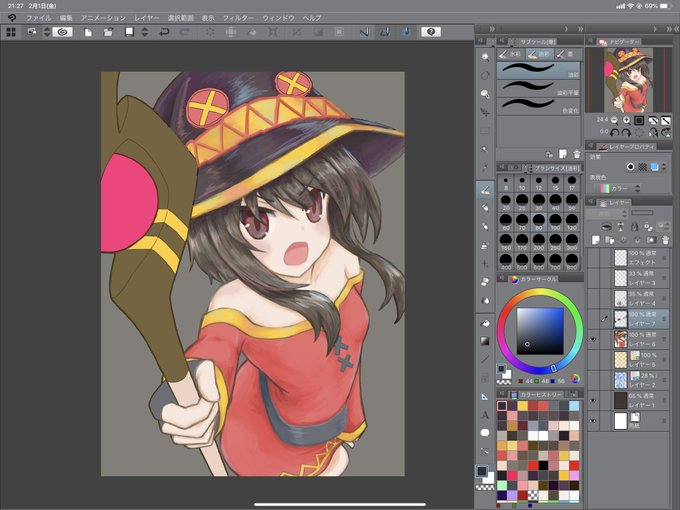This screenshot has height=510, width=680.
Task: Open the ファイル menu
Action: tap(39, 18)
